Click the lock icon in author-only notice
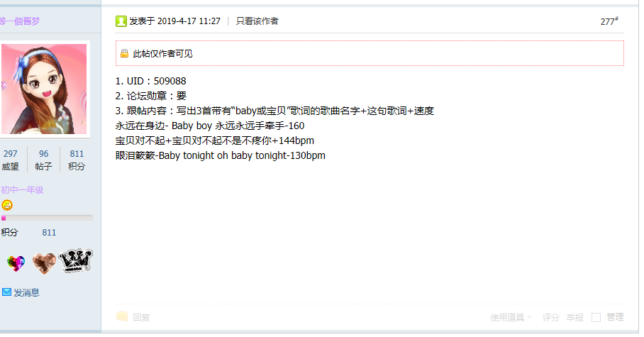The image size is (644, 337). click(124, 53)
